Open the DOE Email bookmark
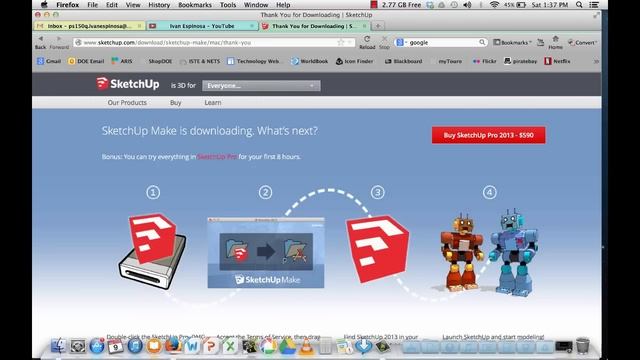Screen dimensions: 640x360 (86, 61)
